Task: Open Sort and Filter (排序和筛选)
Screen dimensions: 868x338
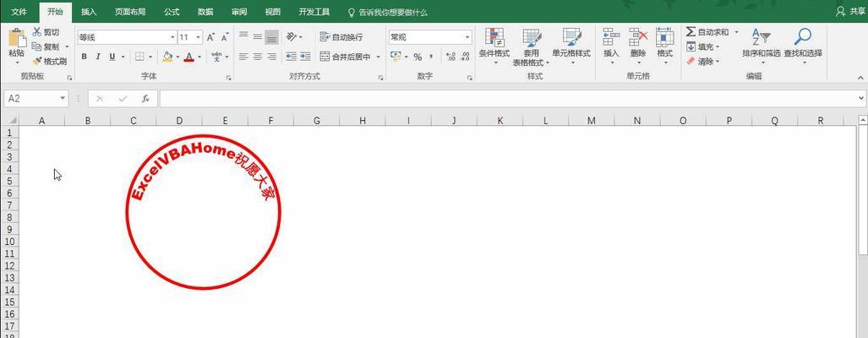Action: coord(762,46)
